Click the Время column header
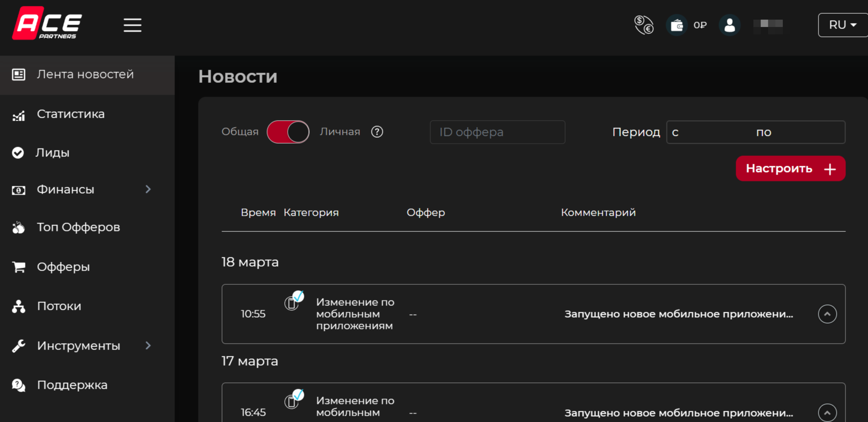 pos(258,213)
